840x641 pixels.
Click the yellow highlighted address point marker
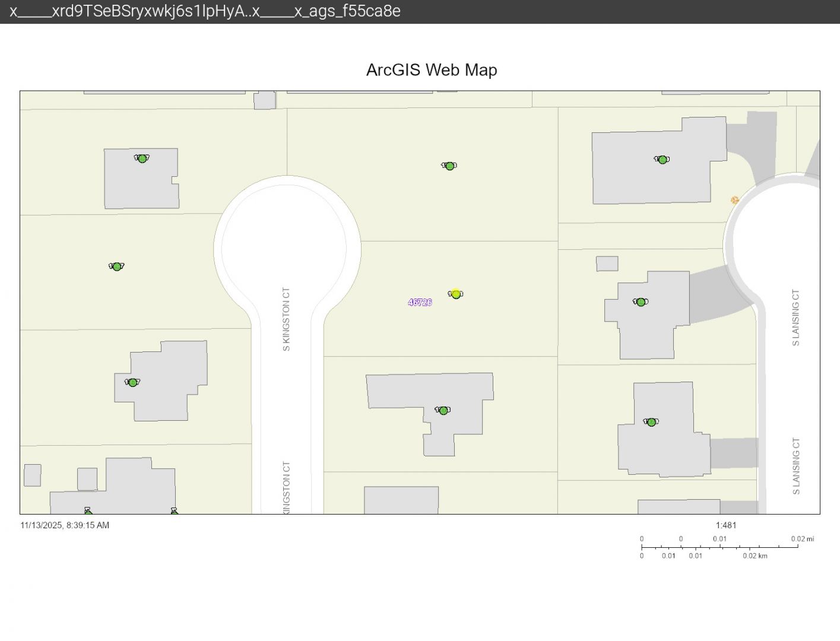[x=456, y=294]
